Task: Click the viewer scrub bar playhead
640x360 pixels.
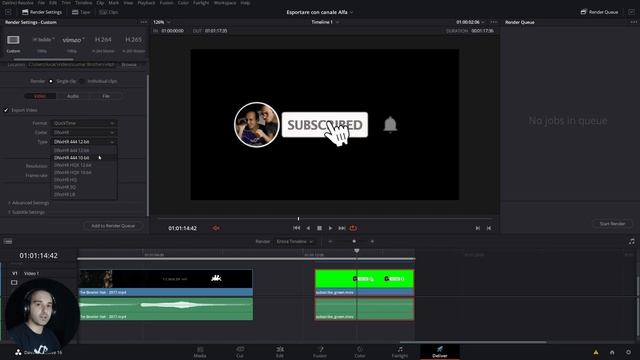Action: click(x=298, y=219)
